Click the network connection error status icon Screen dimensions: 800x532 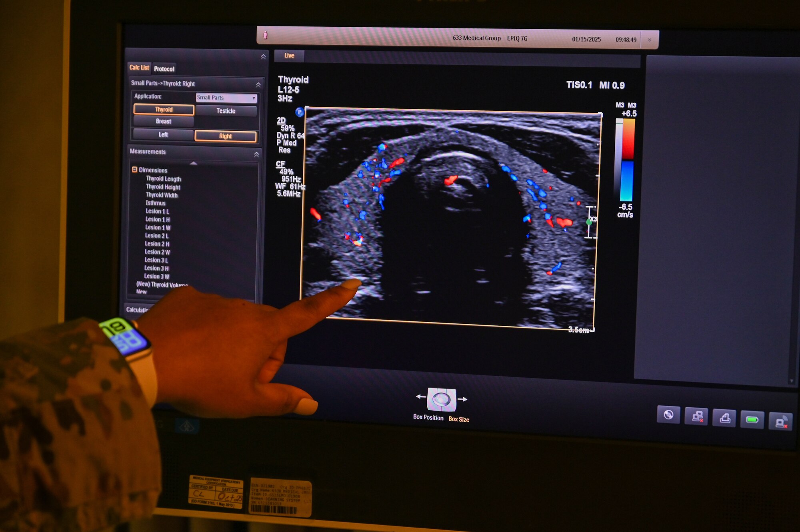696,416
